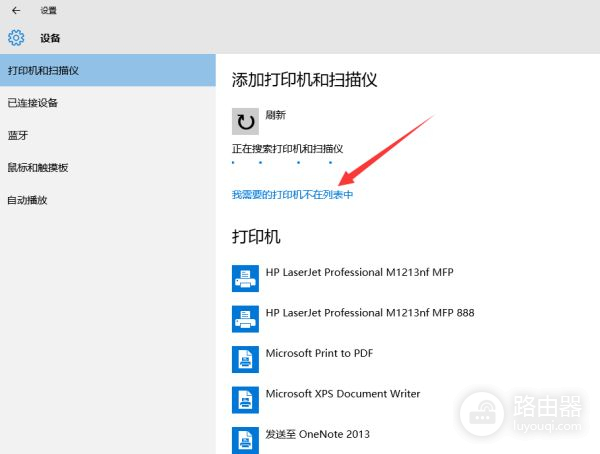Go to the 蓝牙 settings page

point(17,135)
